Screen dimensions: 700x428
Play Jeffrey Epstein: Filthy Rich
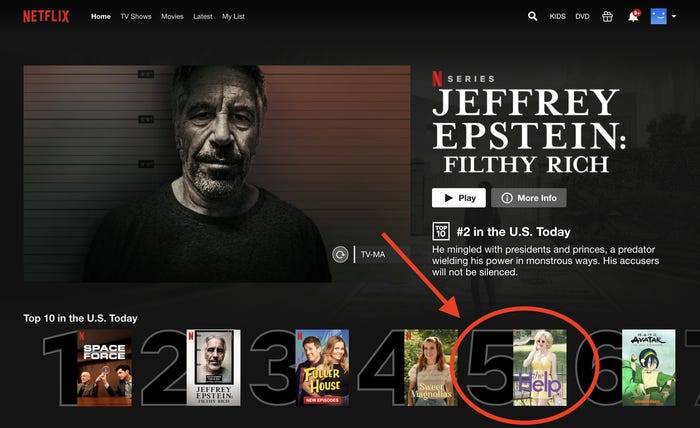458,198
